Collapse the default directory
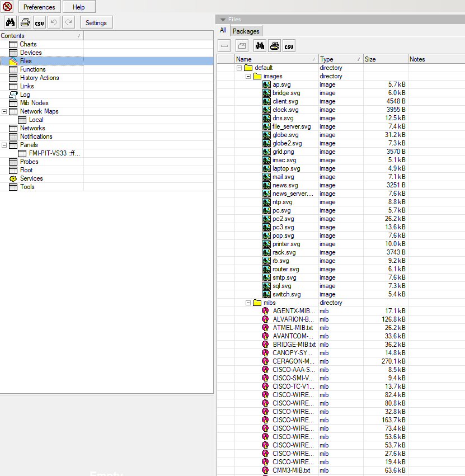This screenshot has width=465, height=476. [x=239, y=68]
